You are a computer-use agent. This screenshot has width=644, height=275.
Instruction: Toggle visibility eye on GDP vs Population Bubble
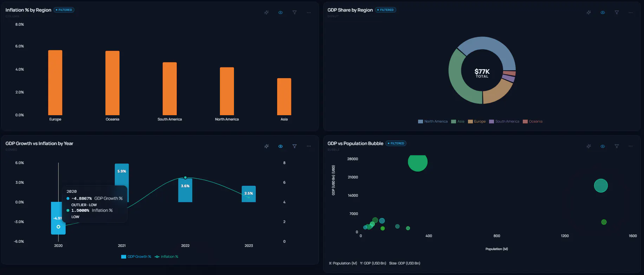pos(603,146)
